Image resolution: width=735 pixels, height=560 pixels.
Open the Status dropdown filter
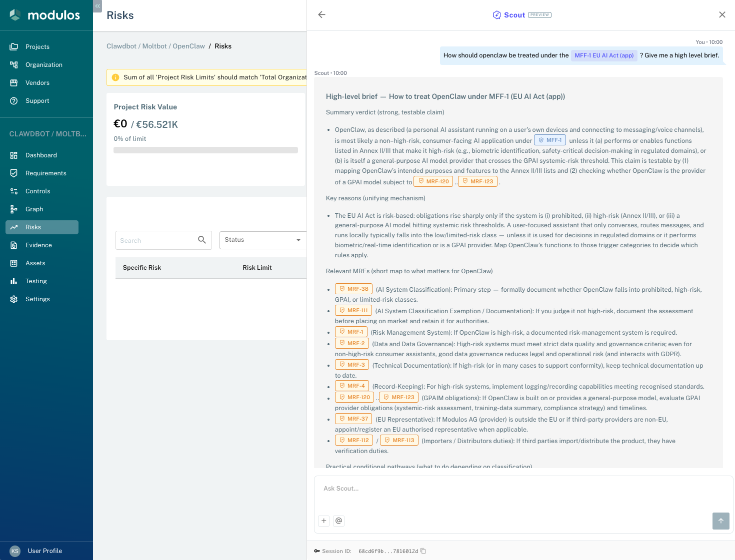[x=262, y=240]
